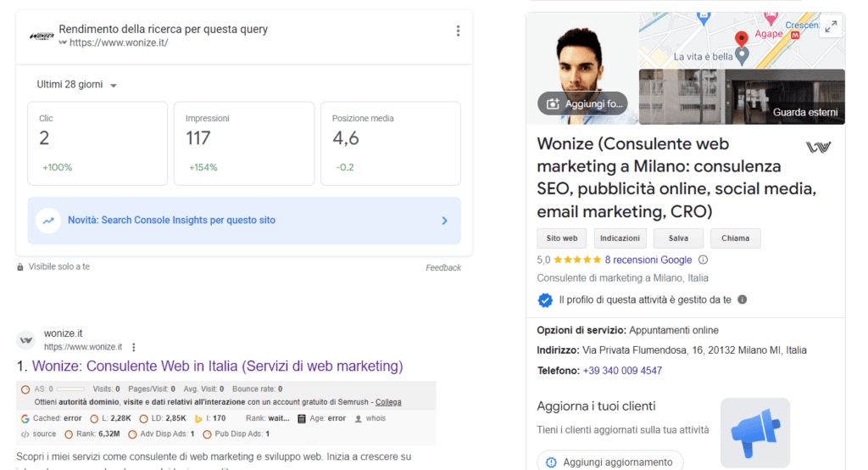Click the Collega link in the Semrush bar
This screenshot has height=470, width=868.
click(x=388, y=402)
